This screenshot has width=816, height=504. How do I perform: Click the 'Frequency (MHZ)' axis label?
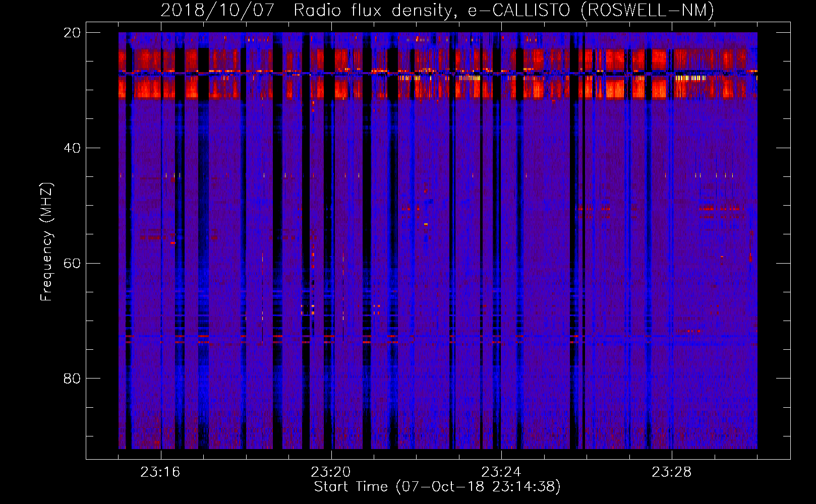click(x=46, y=242)
